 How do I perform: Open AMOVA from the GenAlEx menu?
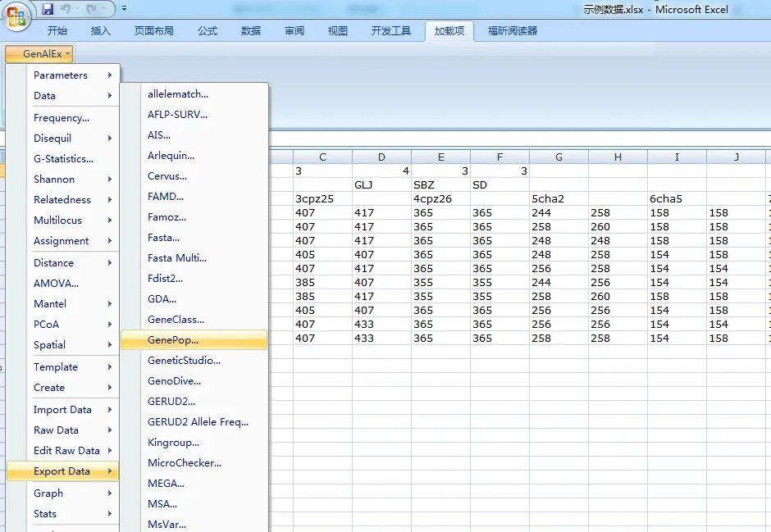pos(57,282)
